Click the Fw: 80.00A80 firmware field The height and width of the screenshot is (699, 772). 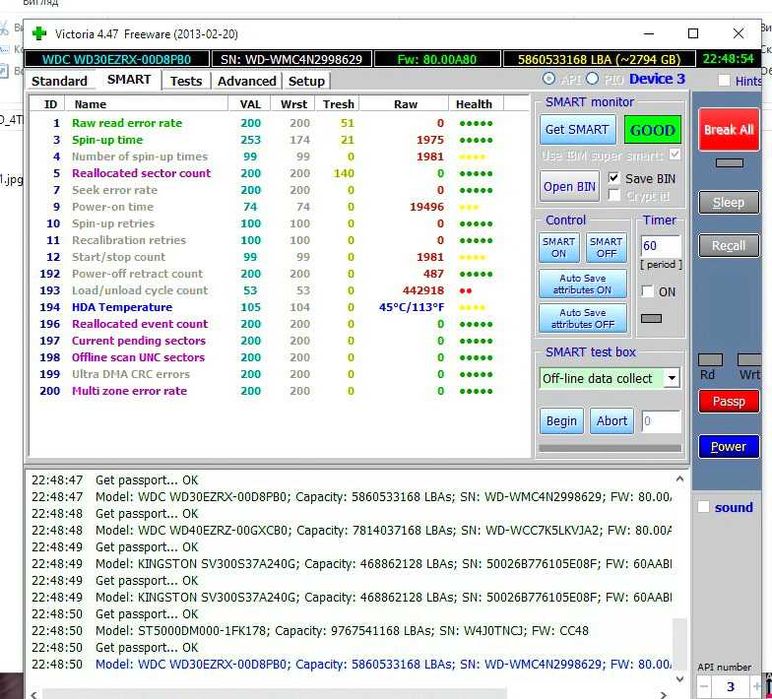[437, 59]
